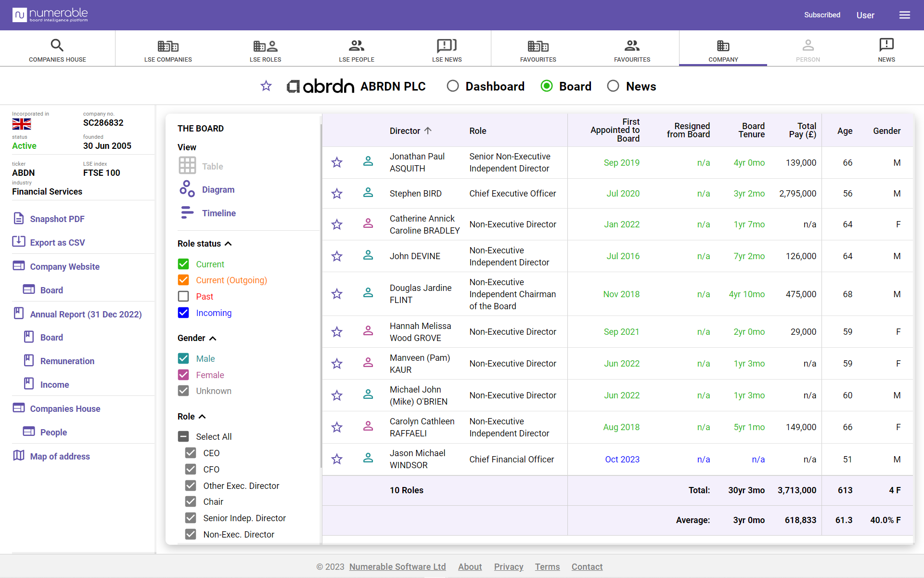924x578 pixels.
Task: Click the Export as CSV download icon
Action: [19, 241]
